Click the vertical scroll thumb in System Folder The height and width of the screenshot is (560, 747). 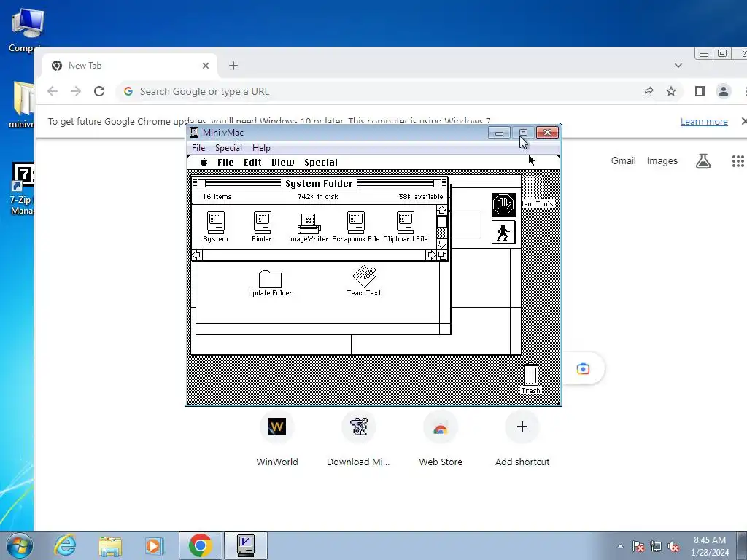point(441,222)
